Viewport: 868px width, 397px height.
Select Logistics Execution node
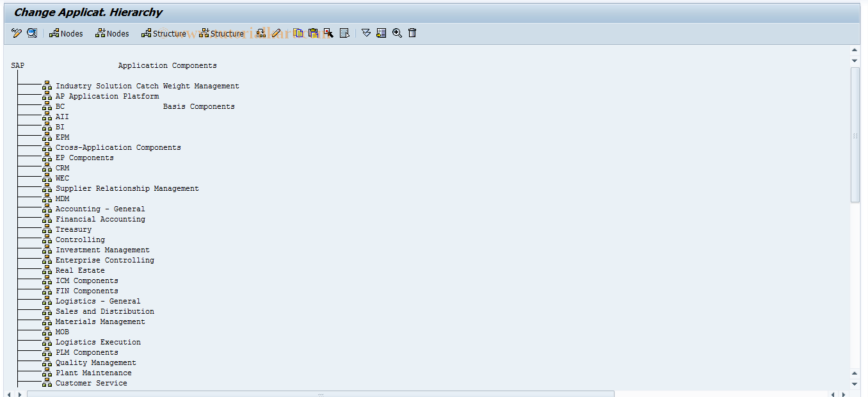point(98,342)
